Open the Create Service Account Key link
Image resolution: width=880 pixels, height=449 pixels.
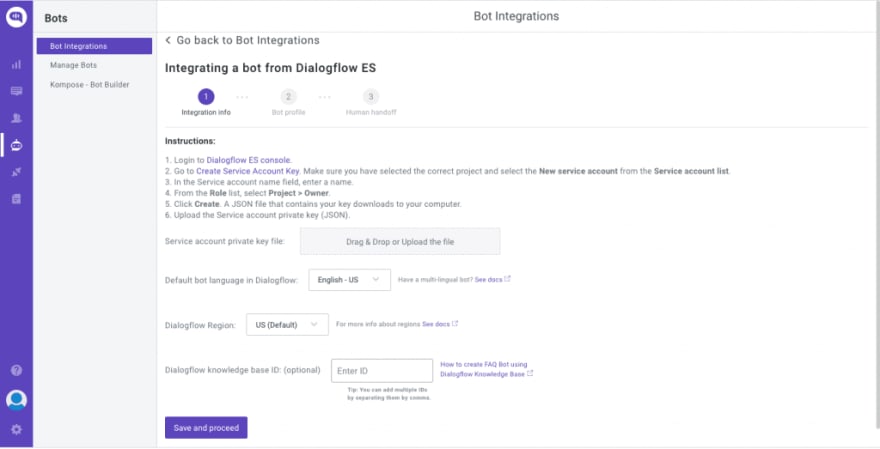(248, 171)
